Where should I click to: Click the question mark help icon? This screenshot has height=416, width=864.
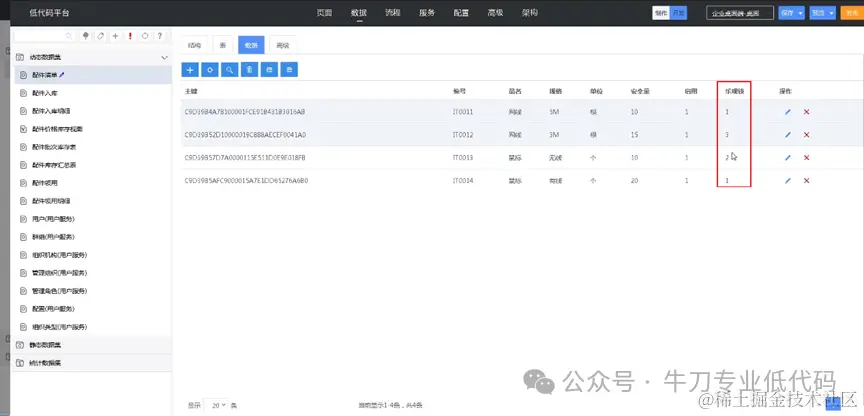coord(160,36)
